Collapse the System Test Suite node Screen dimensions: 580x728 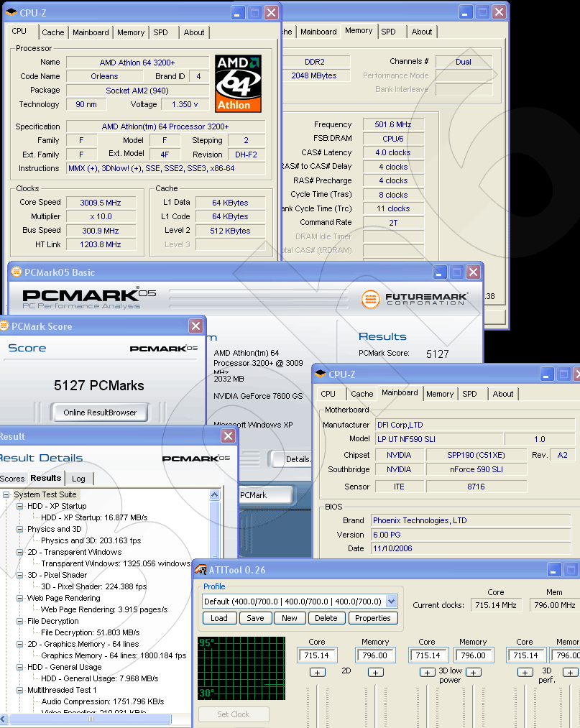pos(6,495)
